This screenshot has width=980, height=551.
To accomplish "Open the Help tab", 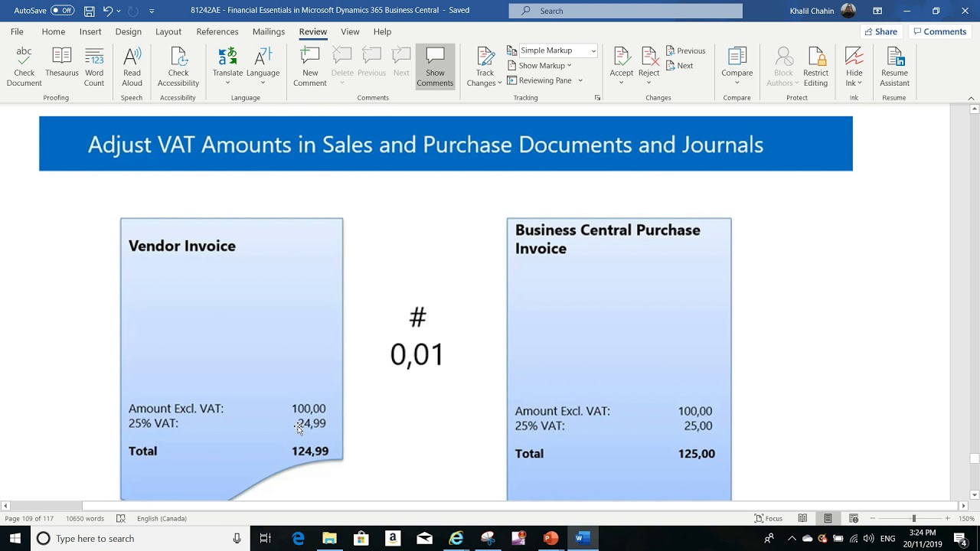I will pyautogui.click(x=382, y=31).
